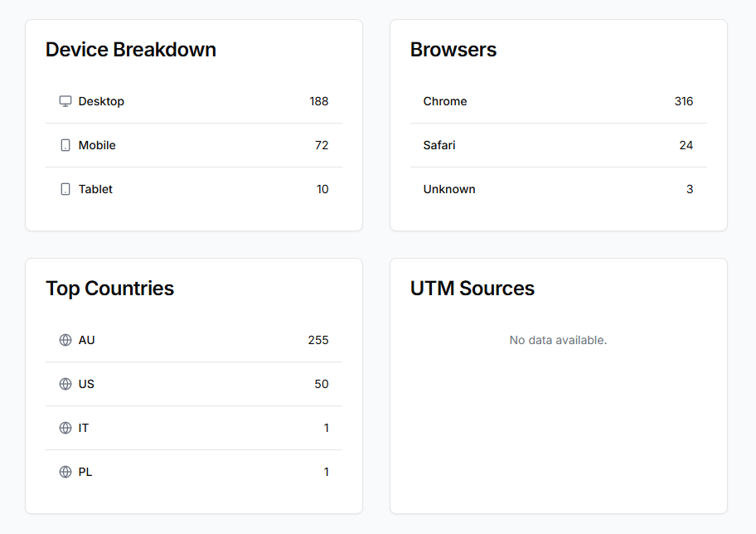Image resolution: width=756 pixels, height=534 pixels.
Task: Click the Device Breakdown heading
Action: (x=131, y=50)
